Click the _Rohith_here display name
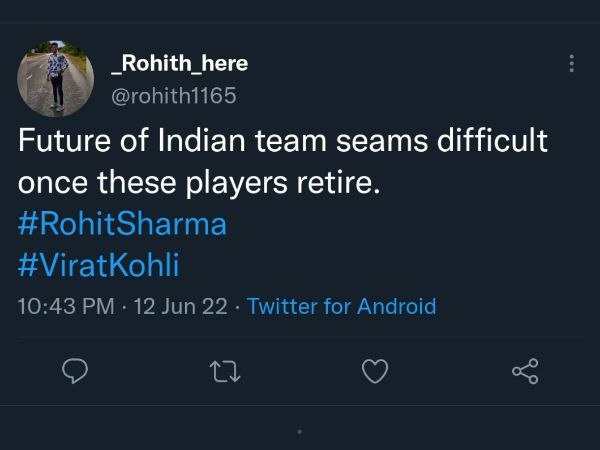The width and height of the screenshot is (600, 450). pos(178,64)
